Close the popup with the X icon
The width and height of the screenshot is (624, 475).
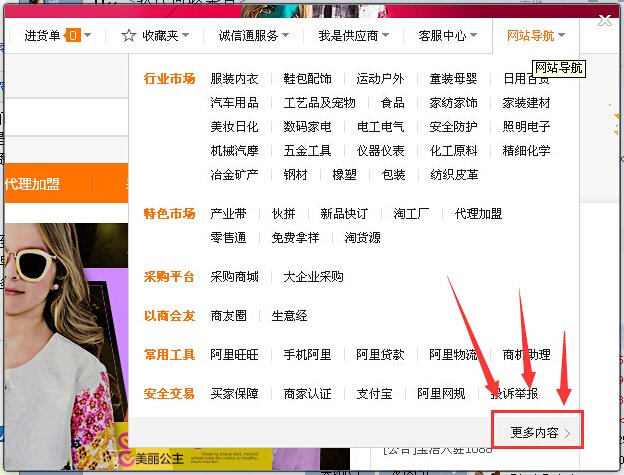[605, 20]
